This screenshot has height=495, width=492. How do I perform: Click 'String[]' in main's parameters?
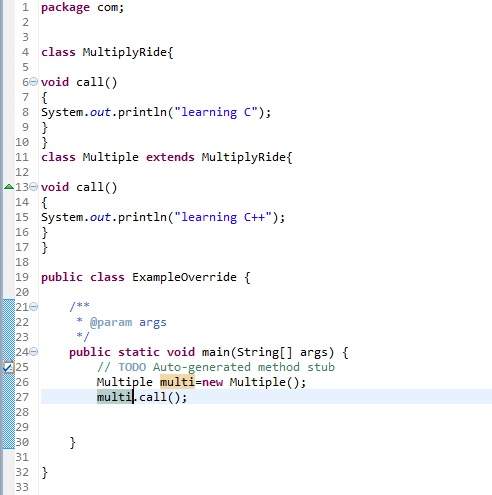click(x=265, y=352)
